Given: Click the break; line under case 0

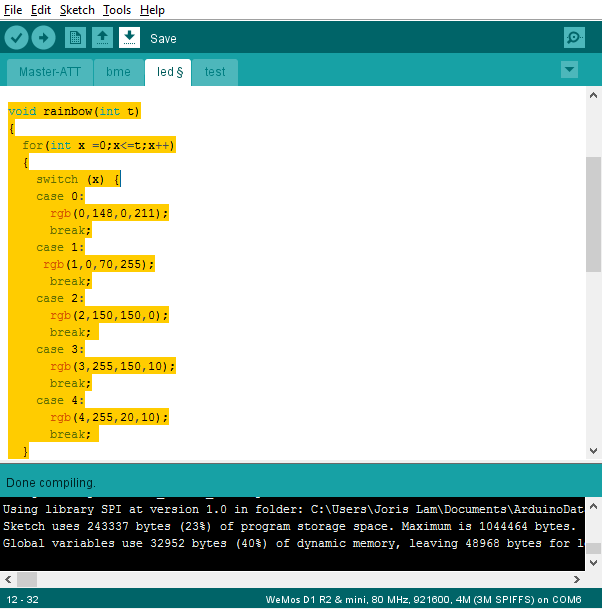Looking at the screenshot, I should (70, 230).
